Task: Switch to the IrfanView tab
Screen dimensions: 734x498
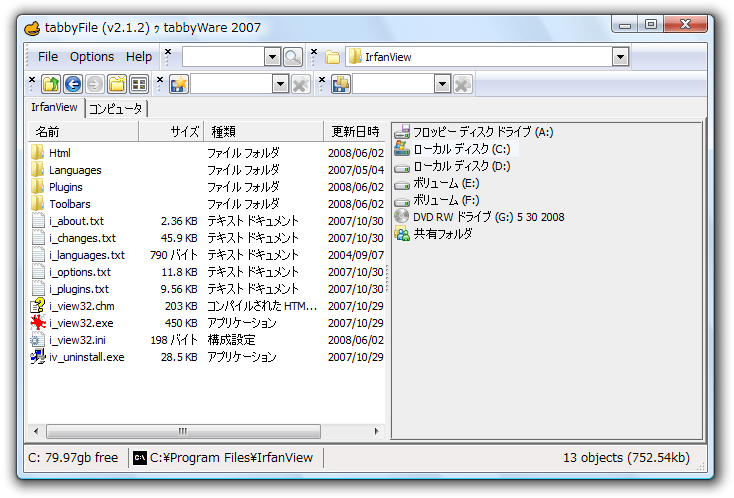Action: tap(54, 107)
